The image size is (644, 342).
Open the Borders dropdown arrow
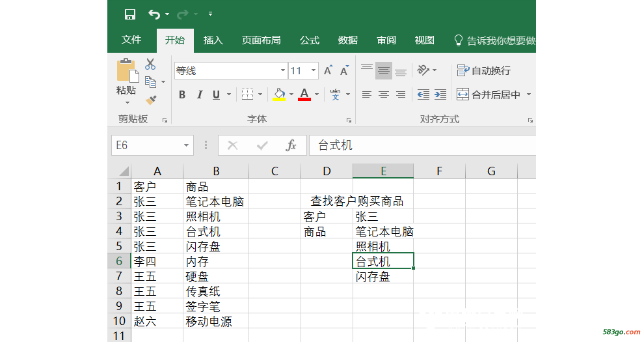click(260, 94)
